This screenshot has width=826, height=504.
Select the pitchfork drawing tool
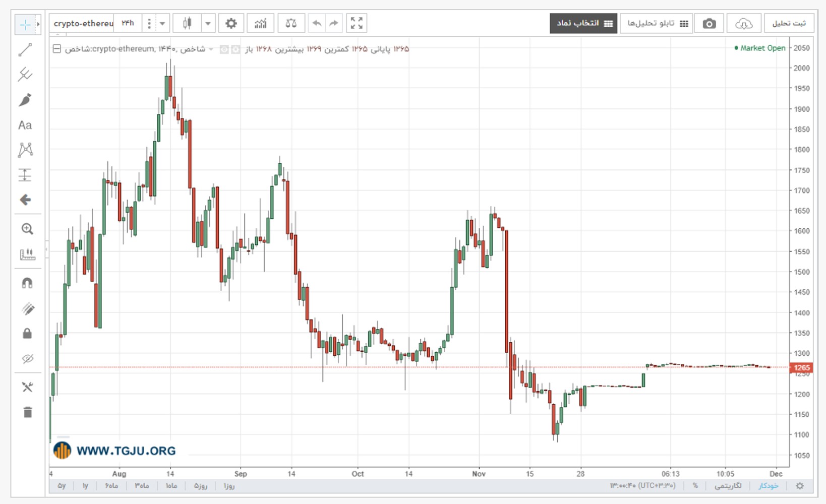[x=25, y=75]
